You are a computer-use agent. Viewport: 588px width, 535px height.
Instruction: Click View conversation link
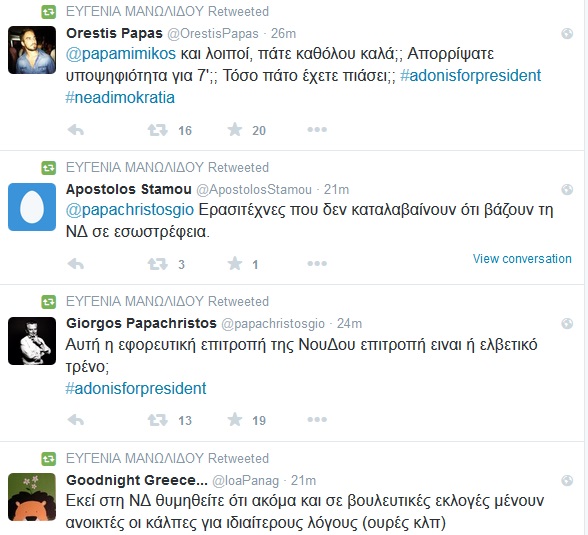522,259
